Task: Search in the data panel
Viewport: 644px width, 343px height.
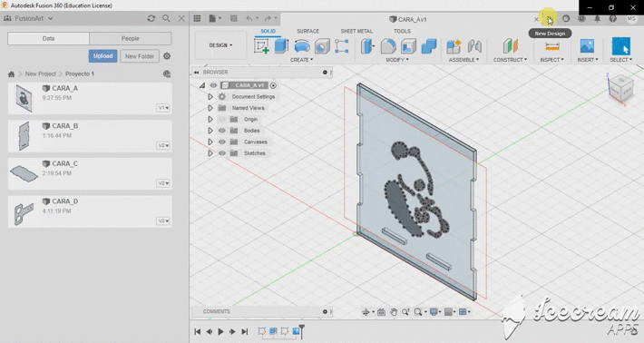Action: point(166,18)
